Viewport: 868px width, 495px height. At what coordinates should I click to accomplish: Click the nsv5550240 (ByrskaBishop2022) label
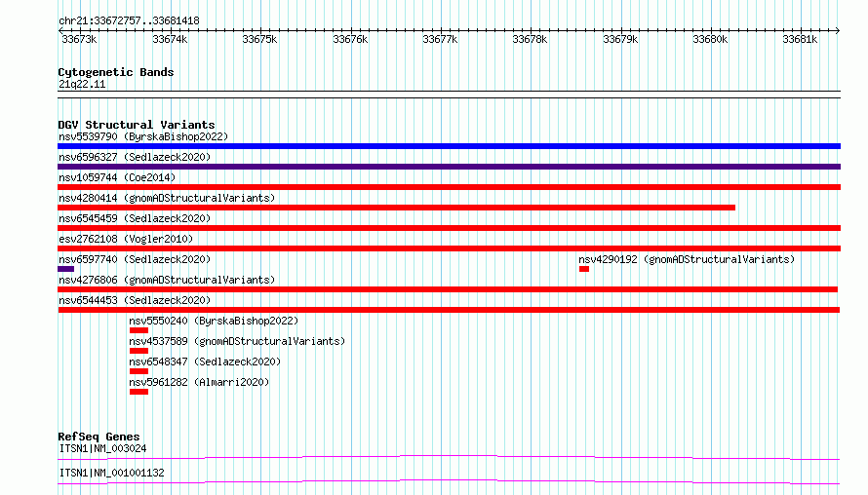214,321
